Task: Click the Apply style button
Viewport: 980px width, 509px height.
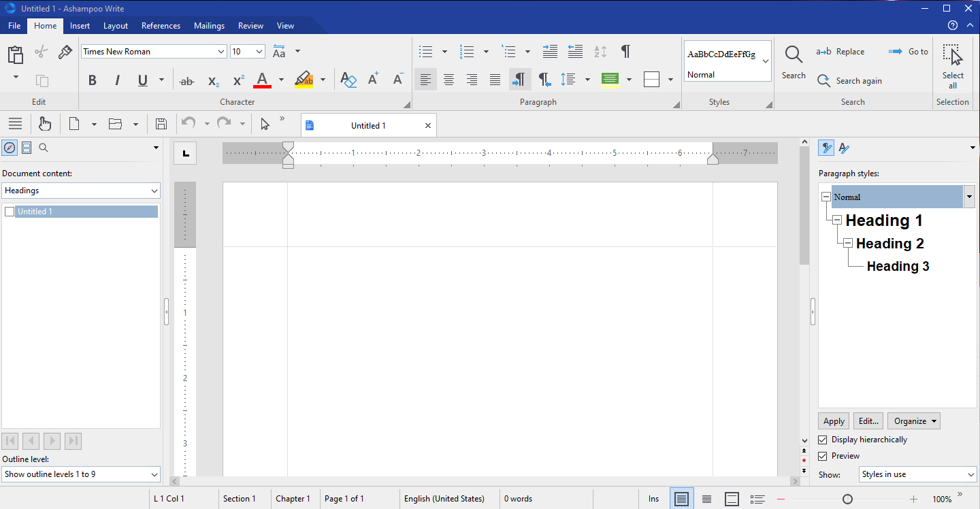Action: coord(834,421)
